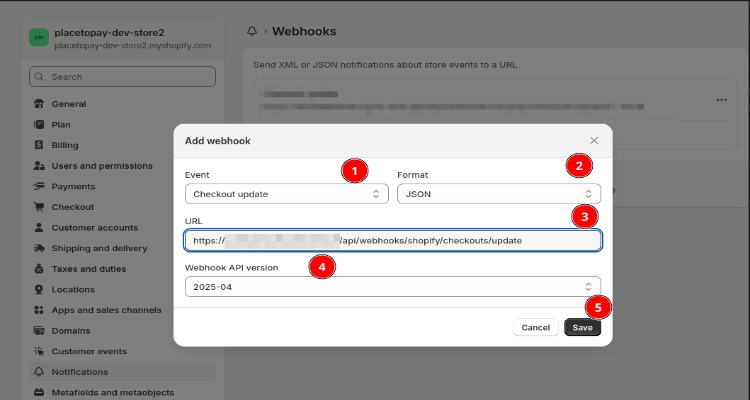Click the Checkout cart icon
This screenshot has width=750, height=400.
[x=39, y=207]
